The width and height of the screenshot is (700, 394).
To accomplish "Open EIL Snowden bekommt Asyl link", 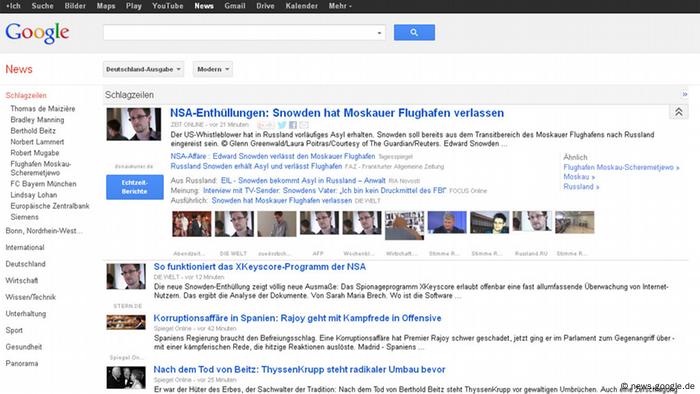I will pos(303,181).
